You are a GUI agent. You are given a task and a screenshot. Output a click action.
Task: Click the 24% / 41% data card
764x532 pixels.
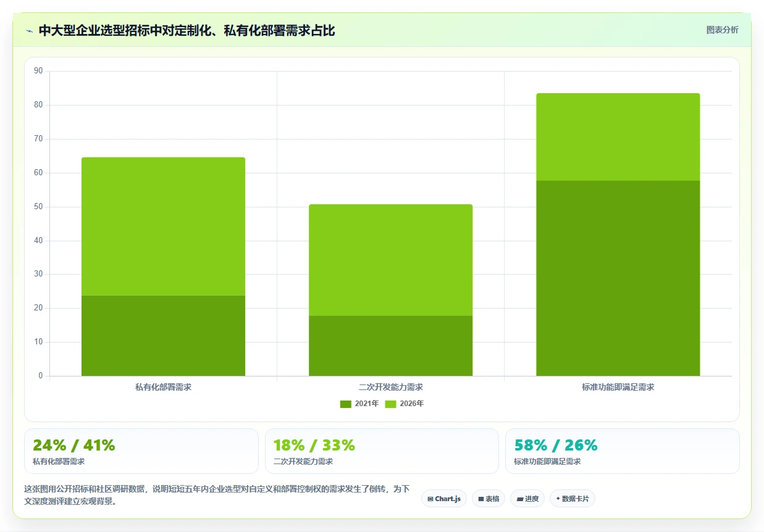point(141,451)
